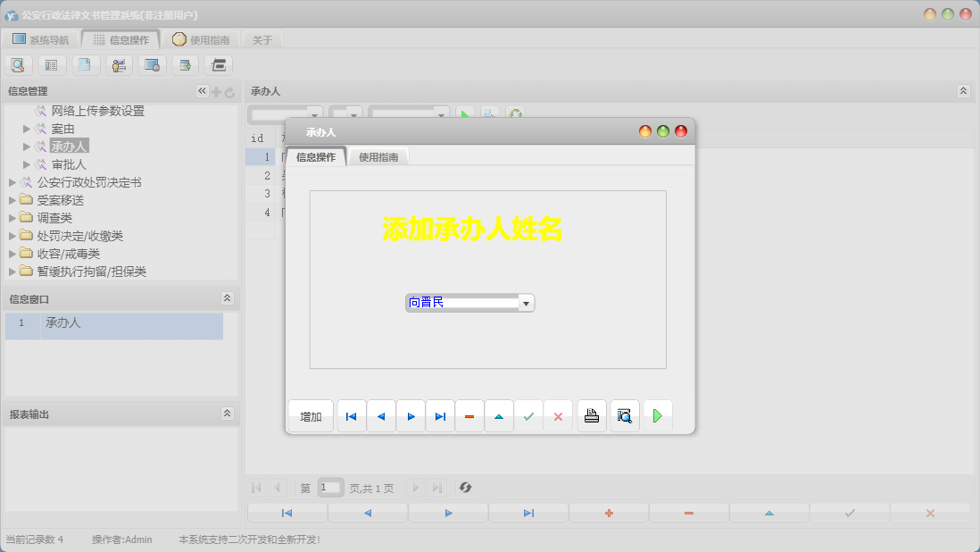Click the print icon in the dialog toolbar

(592, 416)
